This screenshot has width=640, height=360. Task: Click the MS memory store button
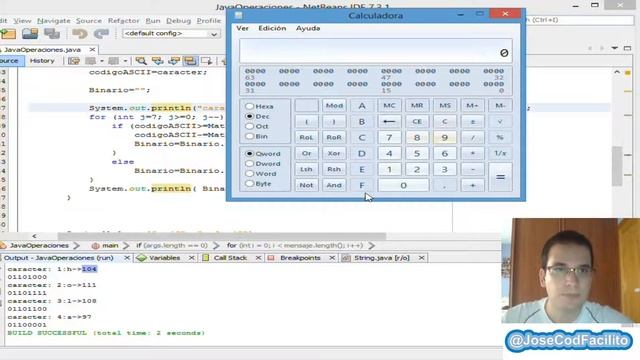click(x=444, y=105)
